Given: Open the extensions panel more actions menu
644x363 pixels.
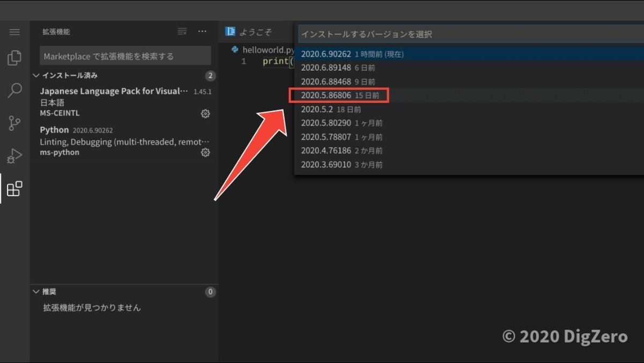Looking at the screenshot, I should [202, 32].
